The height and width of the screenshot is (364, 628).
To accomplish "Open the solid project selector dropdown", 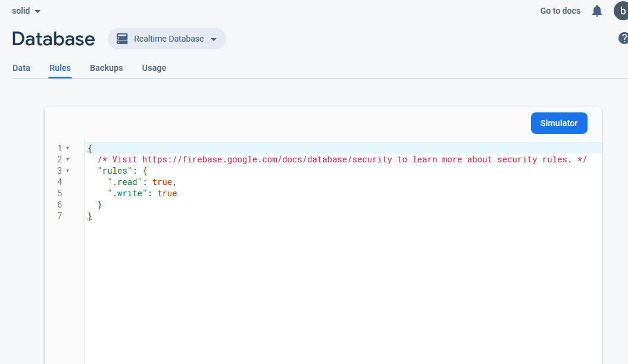I will click(x=27, y=11).
